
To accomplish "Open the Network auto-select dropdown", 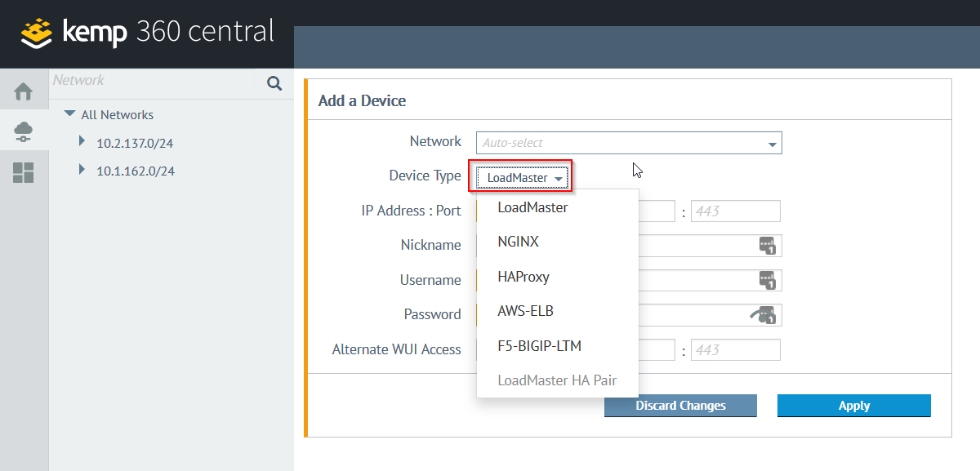I will point(629,143).
